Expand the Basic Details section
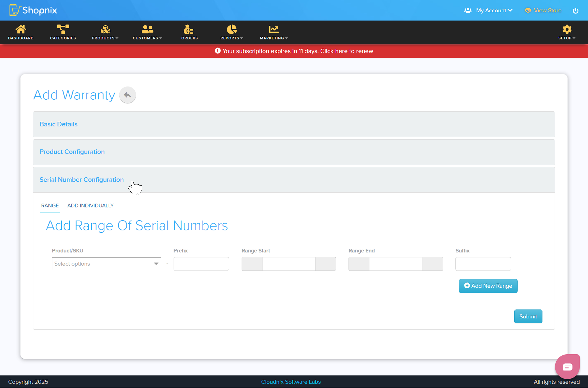The image size is (588, 388). pos(294,124)
